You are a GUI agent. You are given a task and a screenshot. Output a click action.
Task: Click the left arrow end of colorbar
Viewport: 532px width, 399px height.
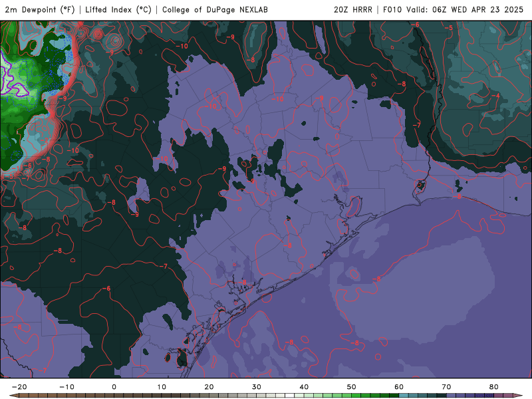13,396
